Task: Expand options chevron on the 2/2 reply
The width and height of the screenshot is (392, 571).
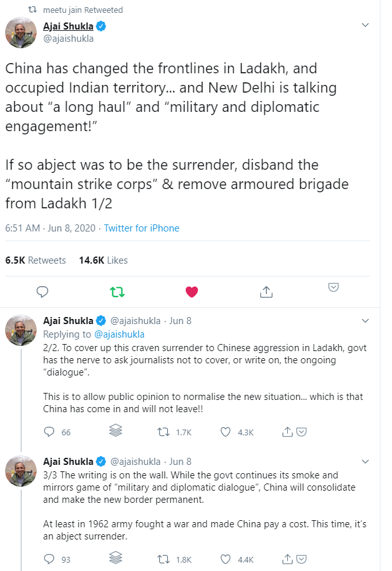Action: point(365,320)
